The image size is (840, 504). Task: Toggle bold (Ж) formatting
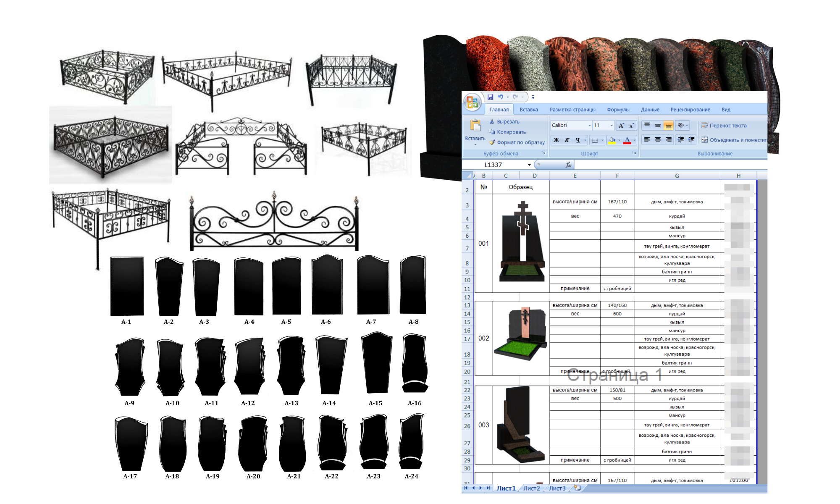tap(556, 140)
